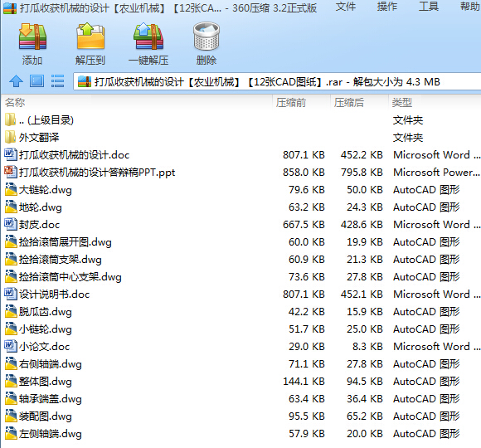Screen dimensions: 481x448
Task: Click the 一键解压 one-click extract icon
Action: (148, 37)
